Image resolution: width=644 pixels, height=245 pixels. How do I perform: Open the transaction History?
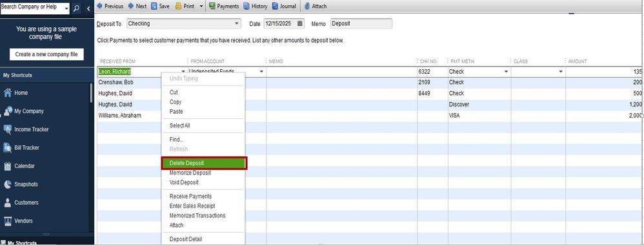pos(255,6)
